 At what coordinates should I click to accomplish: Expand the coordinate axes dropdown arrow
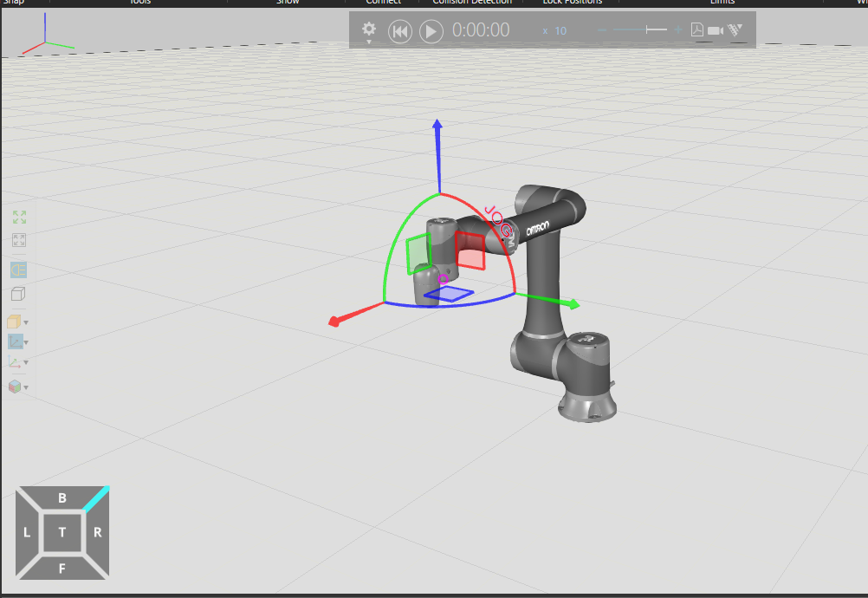(x=26, y=362)
